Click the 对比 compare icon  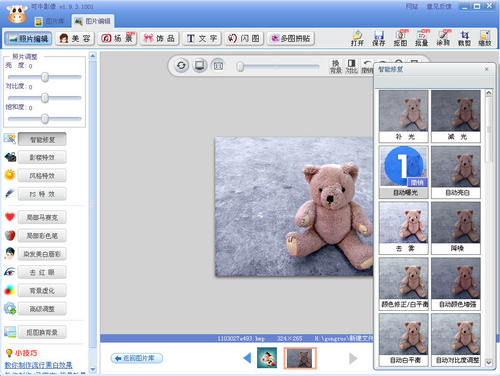click(351, 66)
